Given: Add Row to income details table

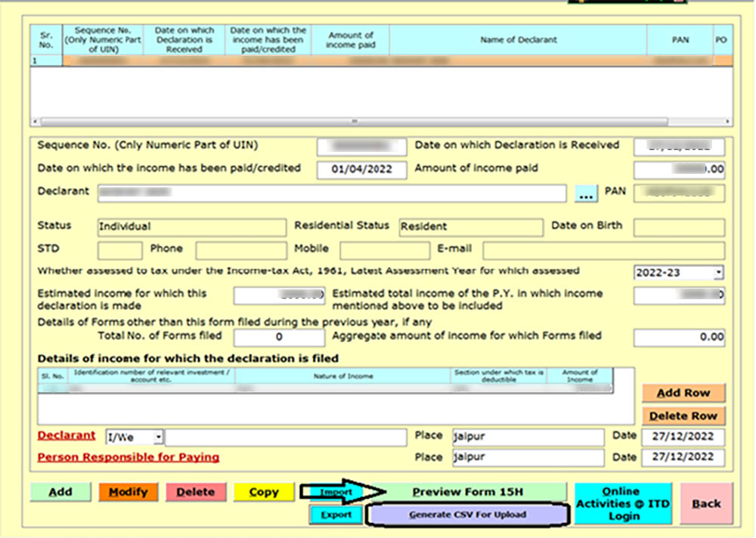Looking at the screenshot, I should [x=683, y=393].
